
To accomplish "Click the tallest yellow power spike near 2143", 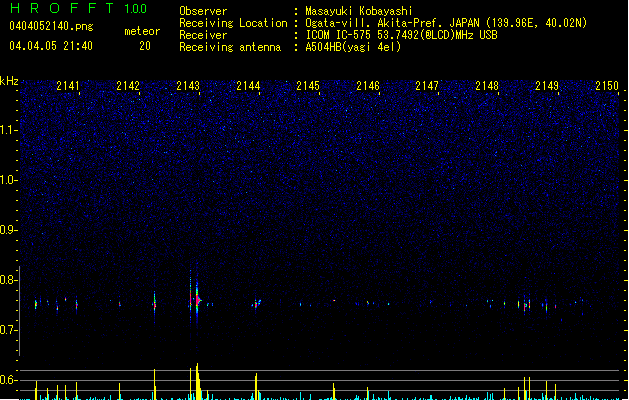I will [197, 381].
